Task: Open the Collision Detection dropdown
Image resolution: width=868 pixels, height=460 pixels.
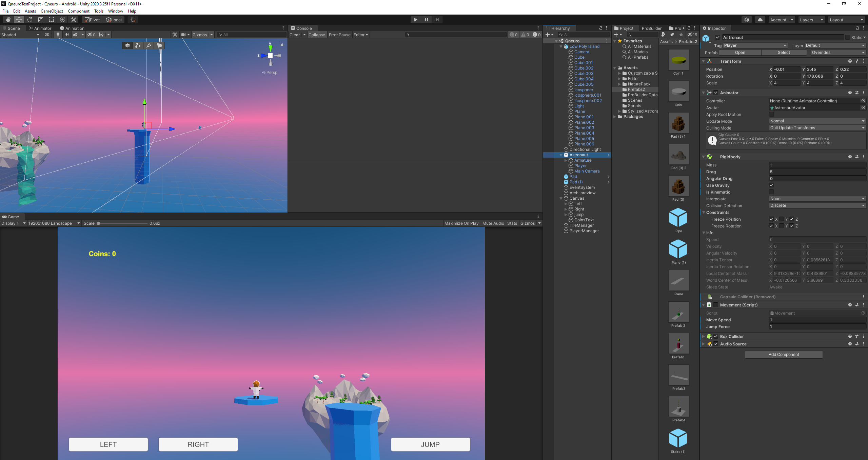Action: (x=817, y=205)
